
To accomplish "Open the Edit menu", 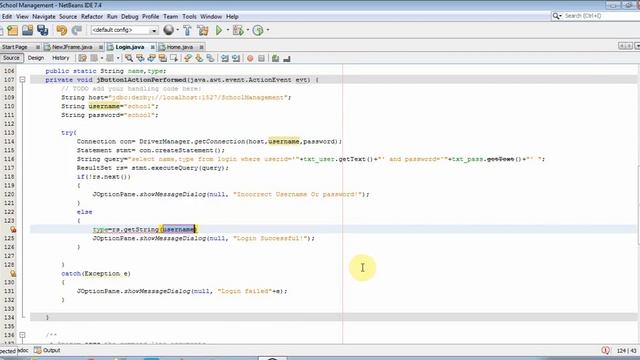I will coord(7,17).
